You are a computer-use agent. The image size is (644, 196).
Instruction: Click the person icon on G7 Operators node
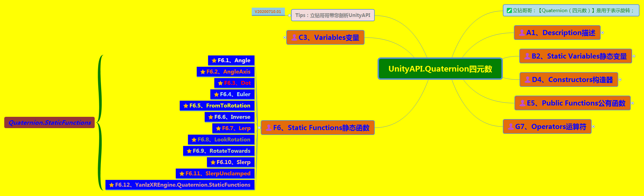(x=511, y=126)
